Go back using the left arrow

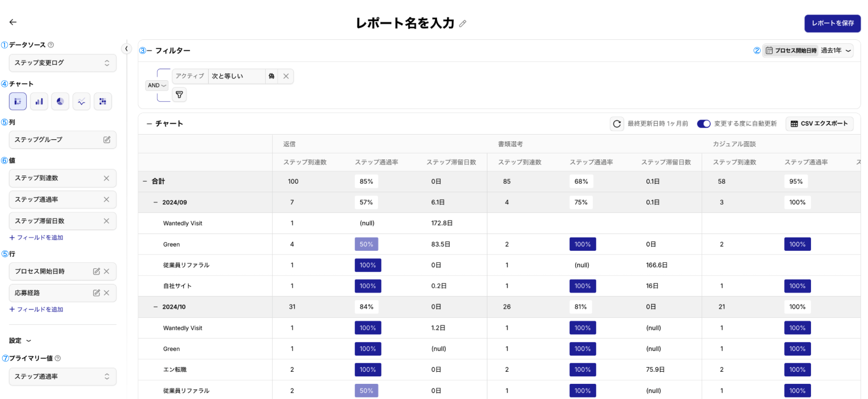pyautogui.click(x=13, y=22)
